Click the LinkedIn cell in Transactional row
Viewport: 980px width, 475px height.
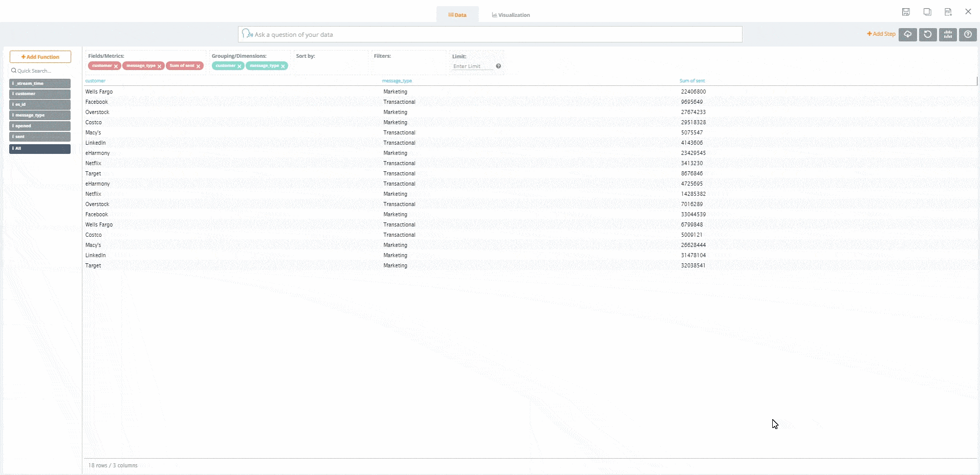(x=96, y=143)
